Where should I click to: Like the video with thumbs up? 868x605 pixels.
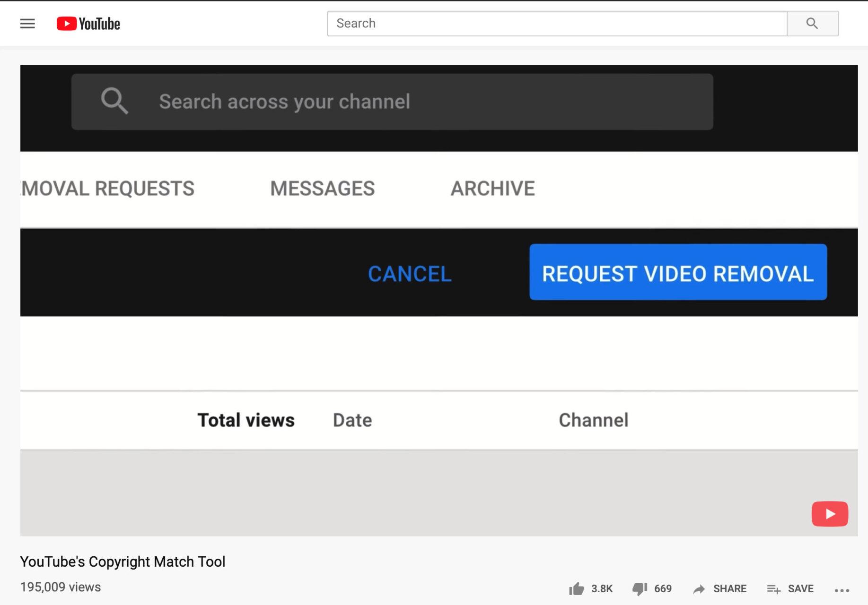[576, 589]
